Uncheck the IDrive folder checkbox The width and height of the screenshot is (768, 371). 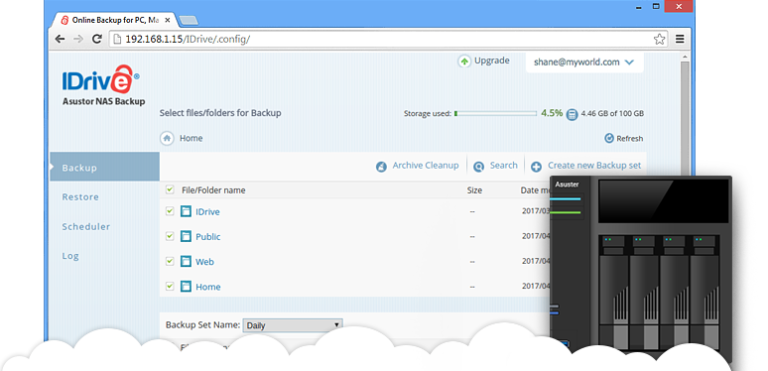170,211
